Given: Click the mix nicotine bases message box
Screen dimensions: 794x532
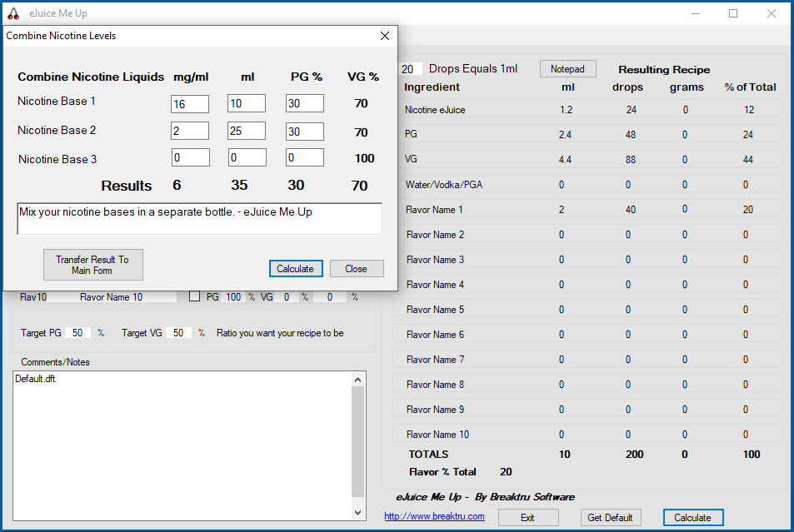Looking at the screenshot, I should [199, 219].
